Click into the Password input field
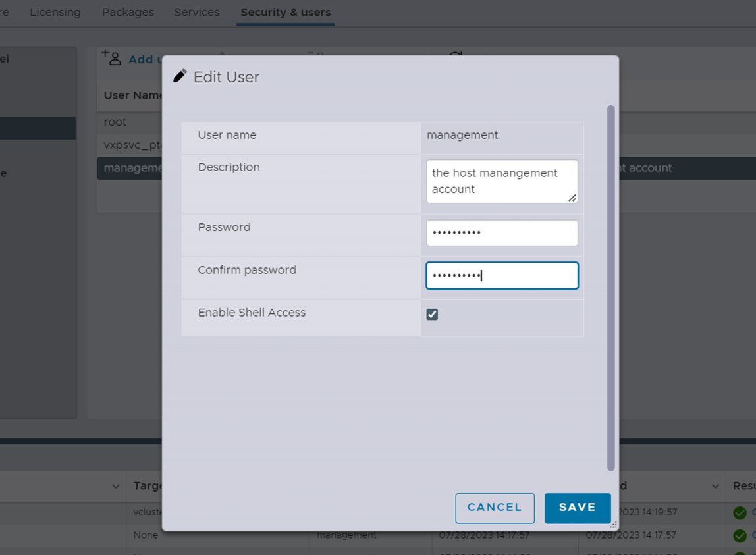This screenshot has width=756, height=555. point(502,233)
